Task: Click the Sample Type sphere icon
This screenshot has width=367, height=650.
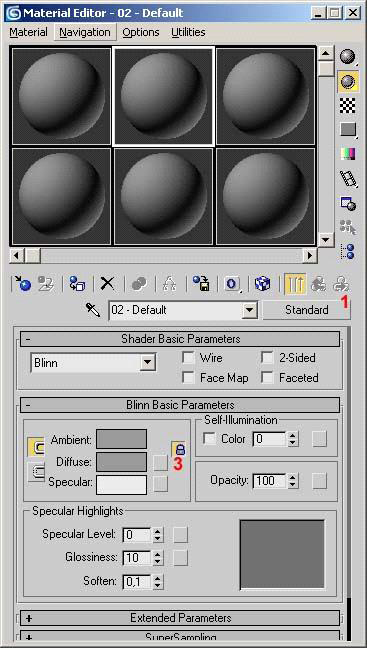Action: click(348, 57)
